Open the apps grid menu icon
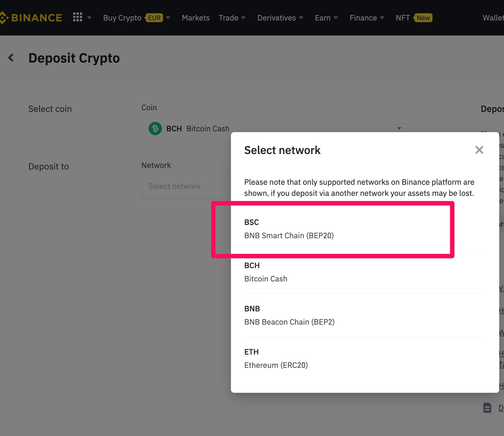This screenshot has height=436, width=504. [x=78, y=17]
